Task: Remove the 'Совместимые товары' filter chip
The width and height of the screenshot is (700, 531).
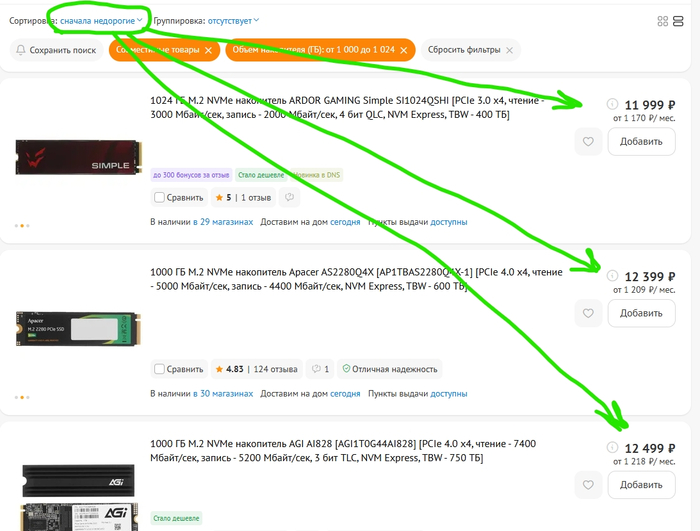Action: [208, 50]
